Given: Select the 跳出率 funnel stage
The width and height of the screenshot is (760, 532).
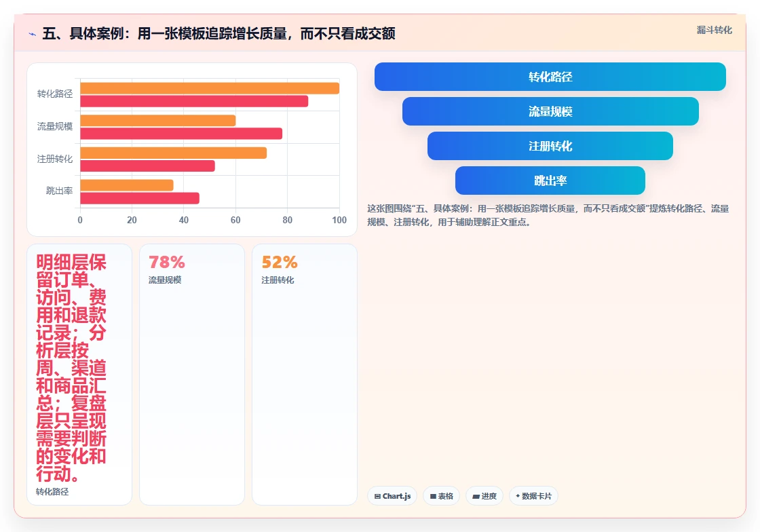Looking at the screenshot, I should click(x=550, y=180).
